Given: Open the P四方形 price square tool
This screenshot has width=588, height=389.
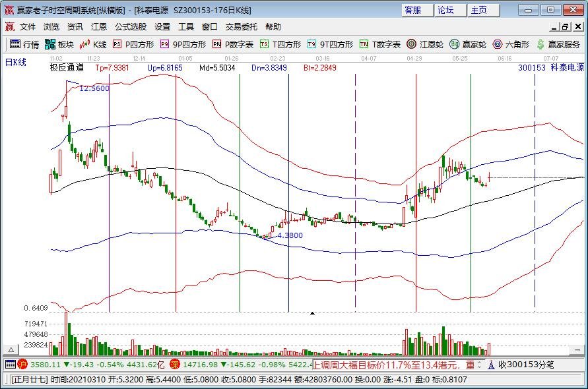Looking at the screenshot, I should pyautogui.click(x=133, y=44).
